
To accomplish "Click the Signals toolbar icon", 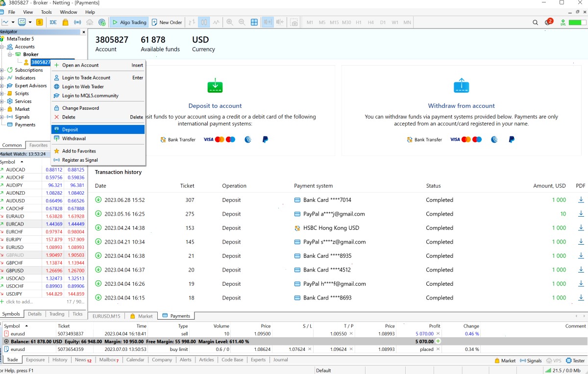I will click(x=77, y=22).
